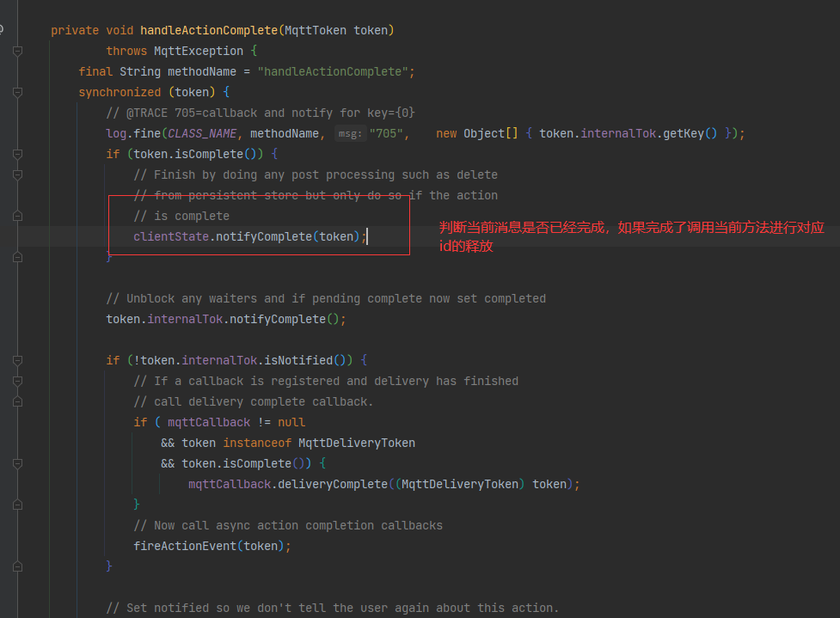
Task: Click getKey() call in log.fine line
Action: 690,134
